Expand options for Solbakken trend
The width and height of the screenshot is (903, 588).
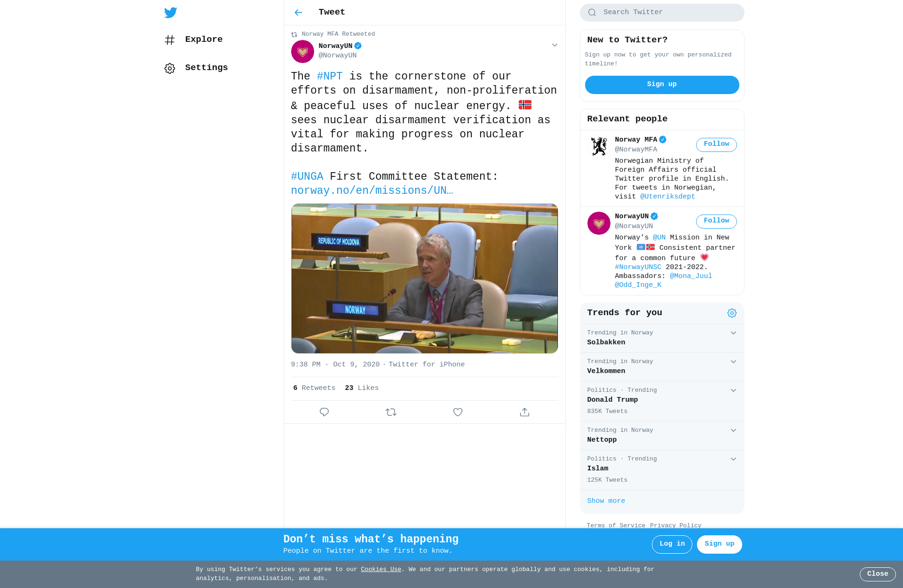click(x=733, y=333)
